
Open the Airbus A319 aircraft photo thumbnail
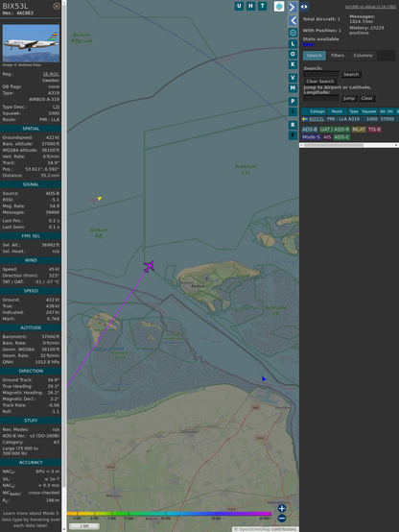(x=31, y=43)
